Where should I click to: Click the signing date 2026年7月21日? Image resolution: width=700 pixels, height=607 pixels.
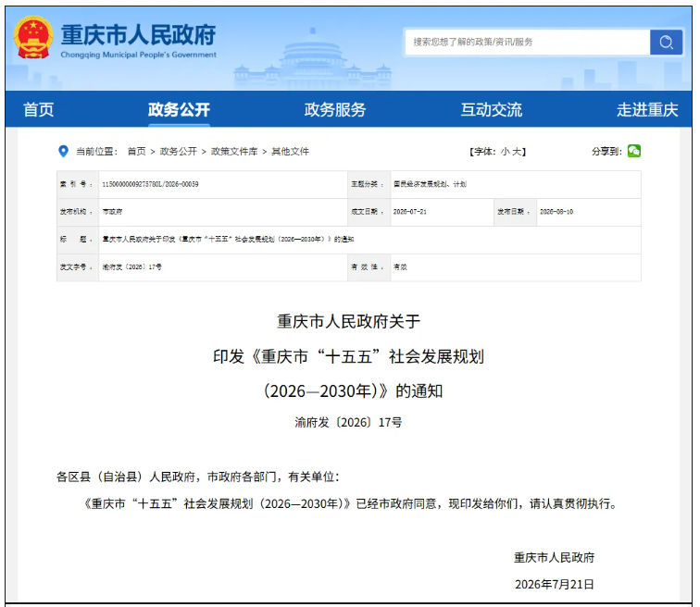[x=555, y=584]
